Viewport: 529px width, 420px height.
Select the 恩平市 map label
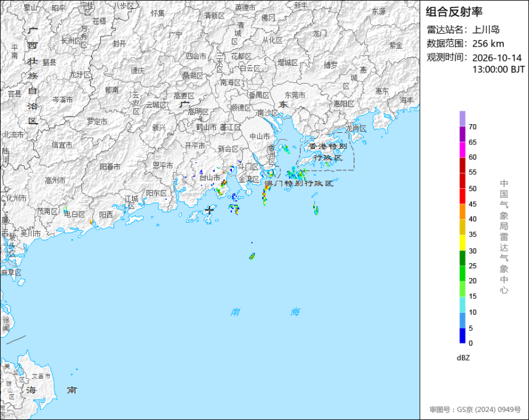point(162,165)
